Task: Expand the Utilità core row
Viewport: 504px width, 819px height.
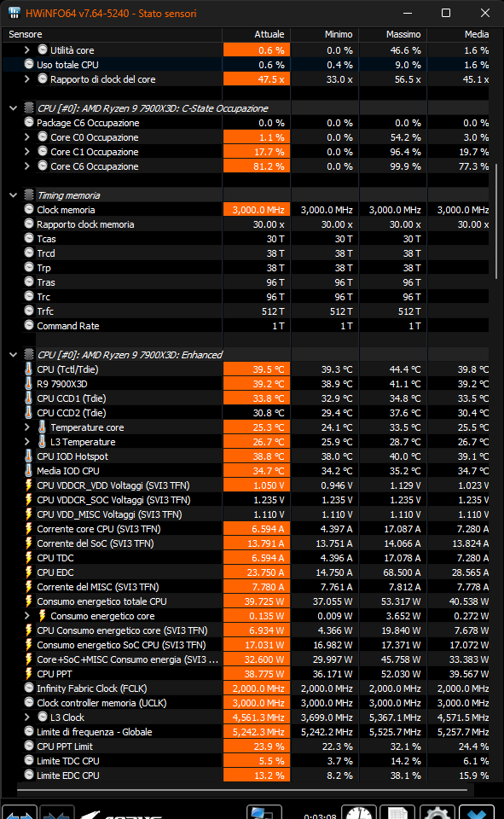Action: pos(27,50)
